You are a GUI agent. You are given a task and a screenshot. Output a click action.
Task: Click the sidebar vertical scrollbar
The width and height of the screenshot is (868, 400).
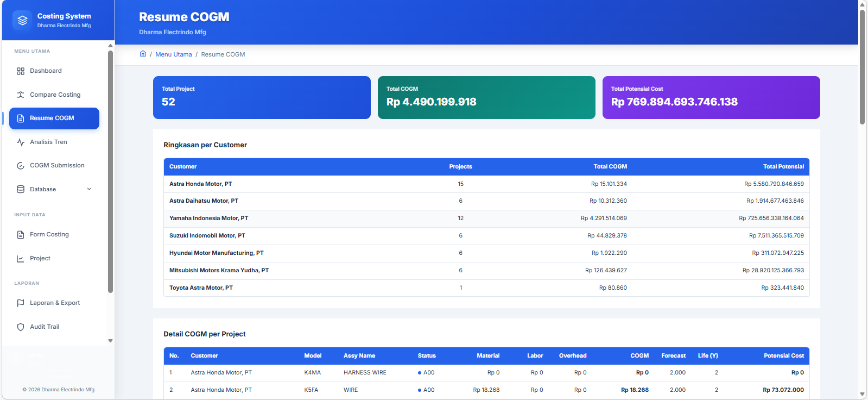110,172
